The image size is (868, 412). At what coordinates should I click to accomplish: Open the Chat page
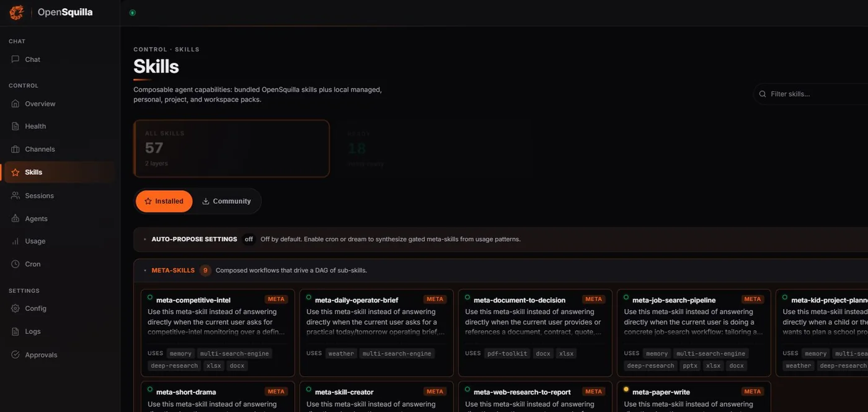pos(60,59)
